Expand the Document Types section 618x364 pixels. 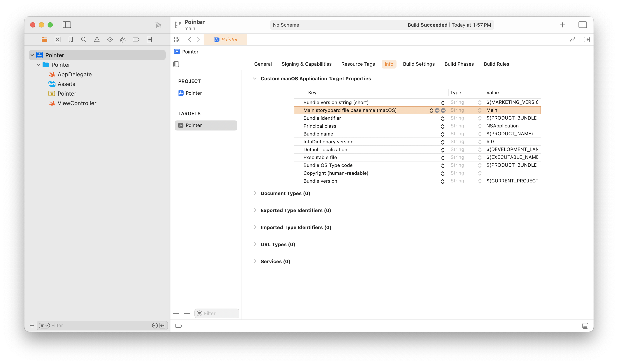pyautogui.click(x=255, y=193)
